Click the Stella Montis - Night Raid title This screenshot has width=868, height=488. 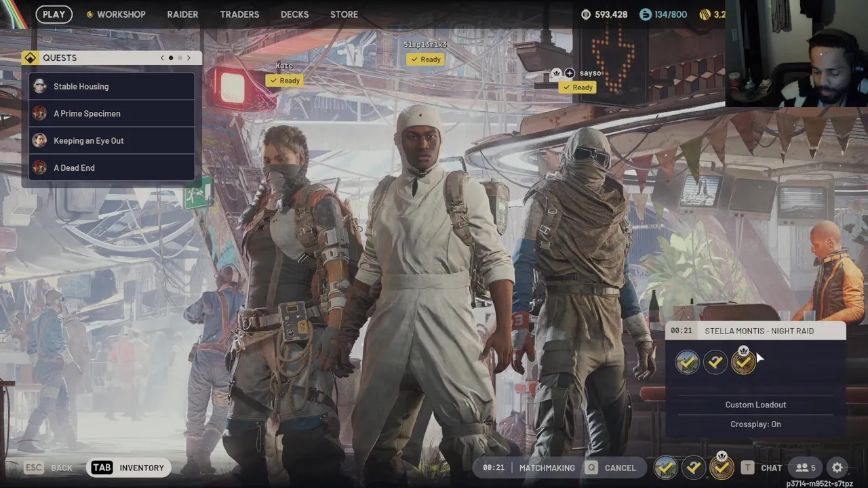pos(759,331)
